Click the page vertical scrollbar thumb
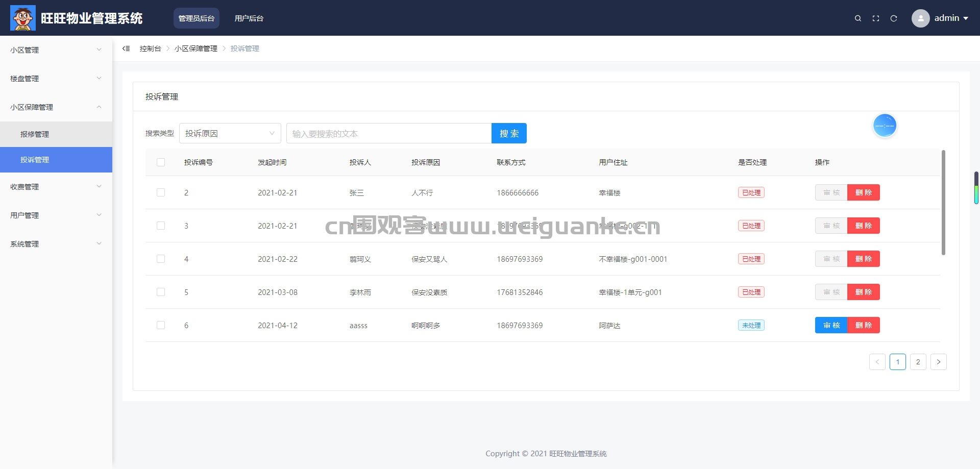 [976, 188]
